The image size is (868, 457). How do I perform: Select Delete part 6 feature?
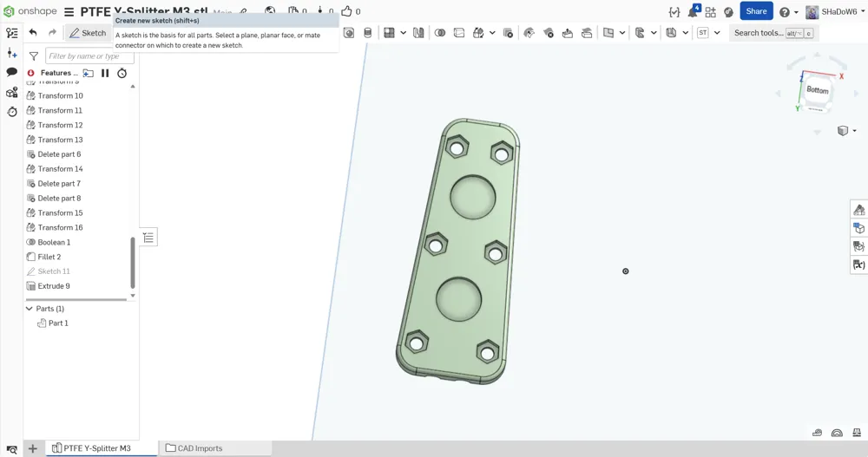tap(59, 153)
